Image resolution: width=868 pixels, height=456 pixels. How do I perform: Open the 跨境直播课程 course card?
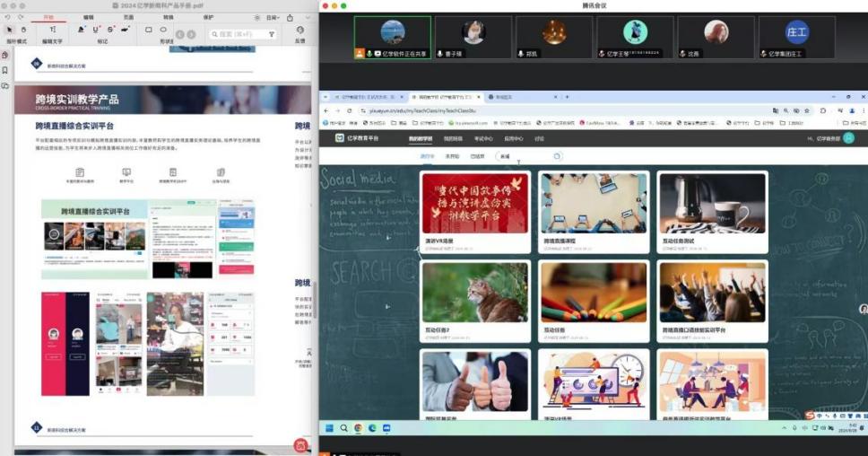point(593,211)
